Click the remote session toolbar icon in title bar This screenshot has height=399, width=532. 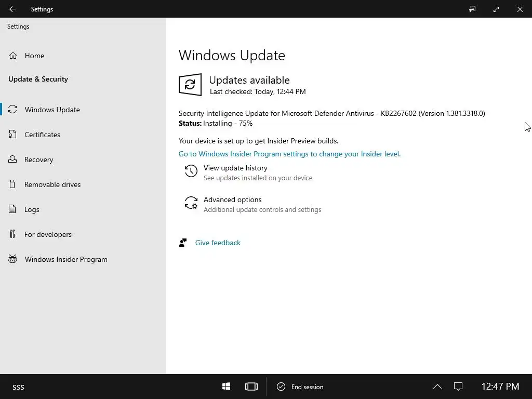(x=472, y=9)
